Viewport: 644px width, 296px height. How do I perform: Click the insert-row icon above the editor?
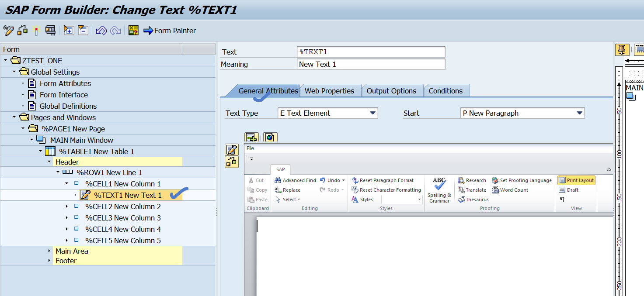pyautogui.click(x=252, y=138)
